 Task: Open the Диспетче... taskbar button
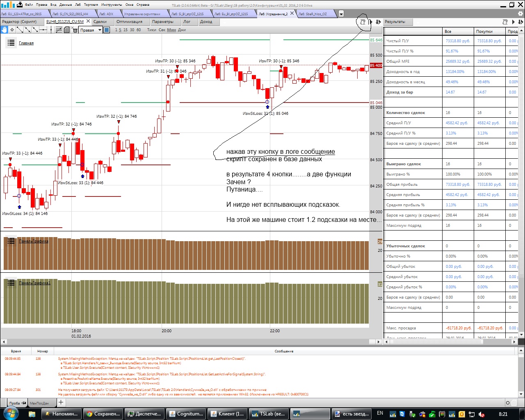[144, 413]
